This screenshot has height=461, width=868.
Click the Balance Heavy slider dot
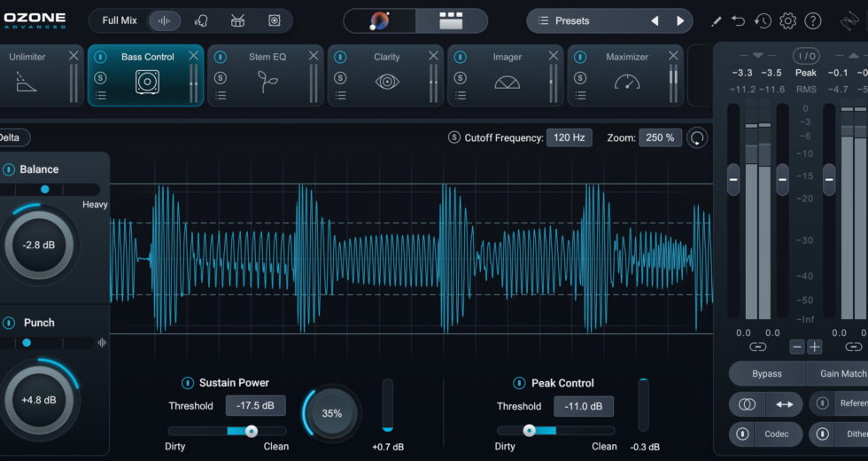click(45, 190)
